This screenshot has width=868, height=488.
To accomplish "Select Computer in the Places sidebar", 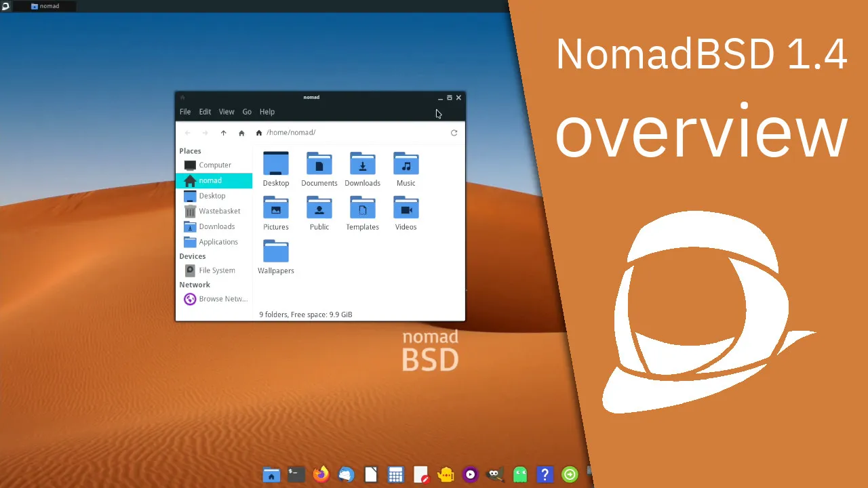I will [214, 165].
